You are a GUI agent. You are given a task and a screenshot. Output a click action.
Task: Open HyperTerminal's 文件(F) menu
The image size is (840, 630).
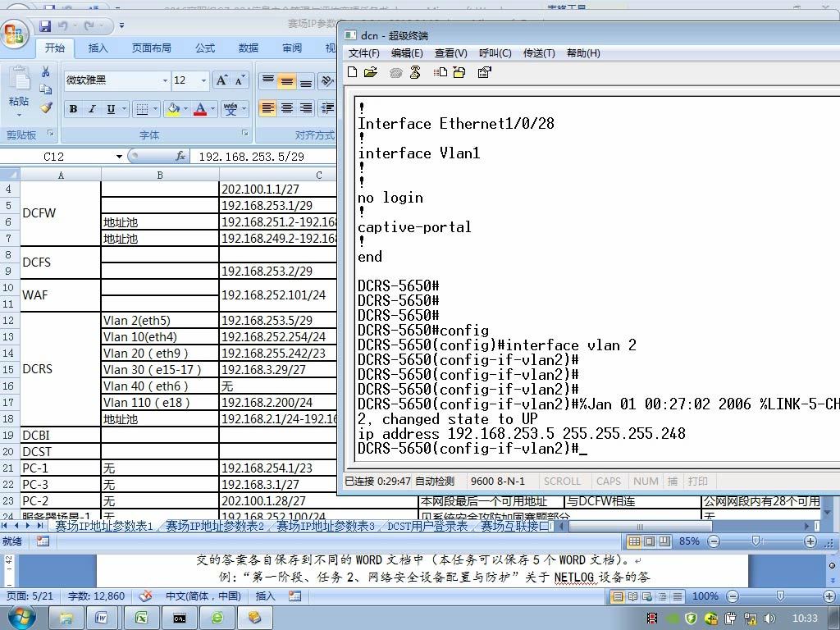point(363,53)
